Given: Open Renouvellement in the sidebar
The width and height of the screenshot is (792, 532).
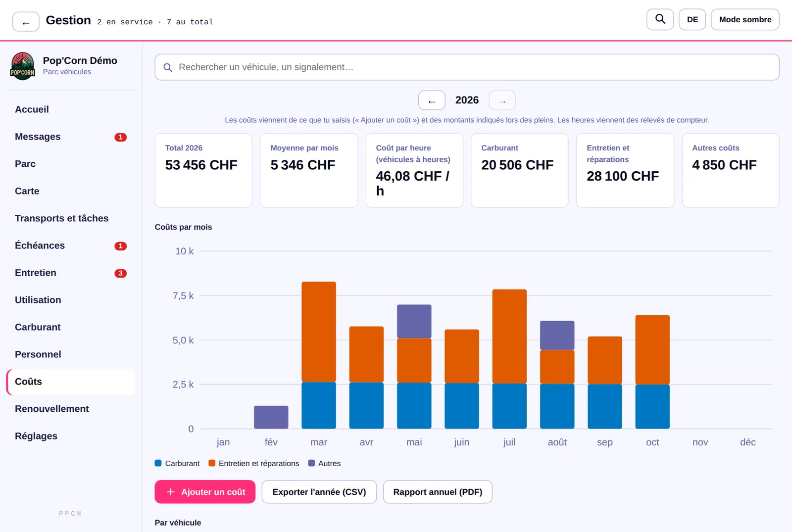Looking at the screenshot, I should (x=71, y=409).
